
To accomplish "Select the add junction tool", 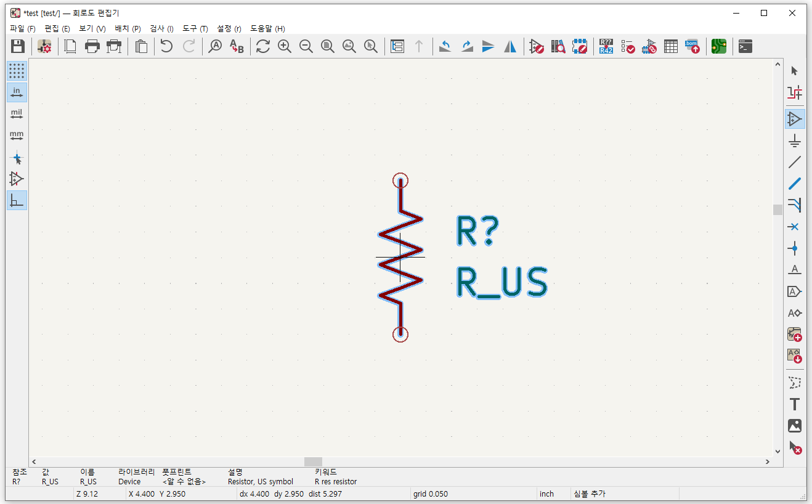I will [x=795, y=248].
